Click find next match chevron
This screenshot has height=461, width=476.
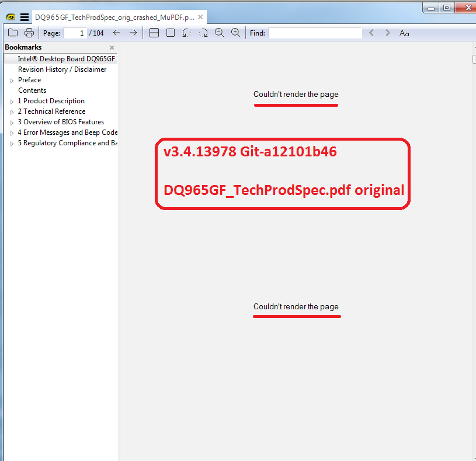[x=387, y=33]
